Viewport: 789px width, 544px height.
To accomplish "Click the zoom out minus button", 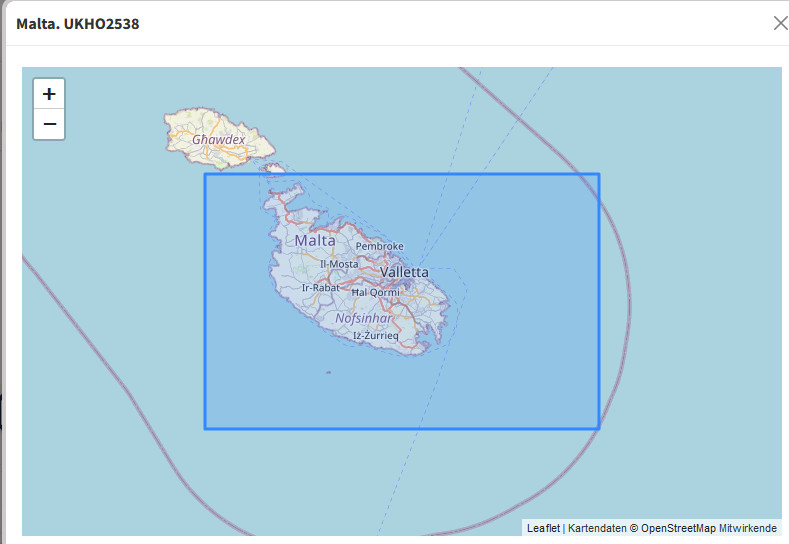I will click(x=49, y=125).
